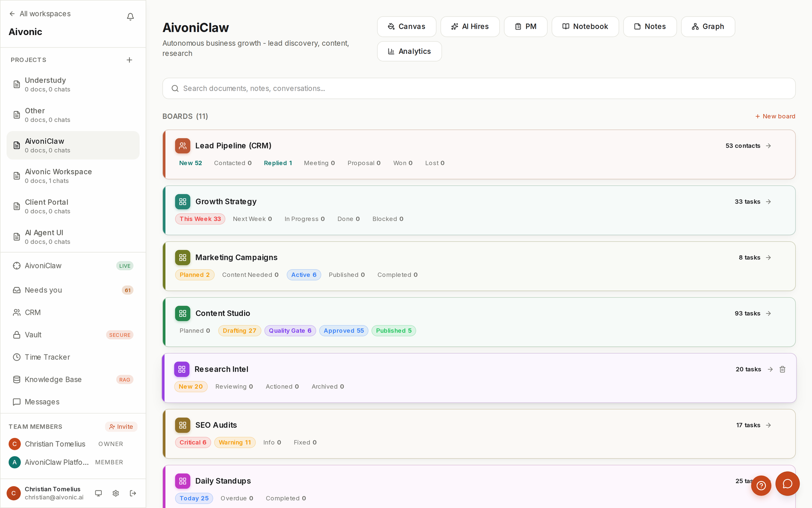
Task: Select the Understudy project
Action: (x=73, y=84)
